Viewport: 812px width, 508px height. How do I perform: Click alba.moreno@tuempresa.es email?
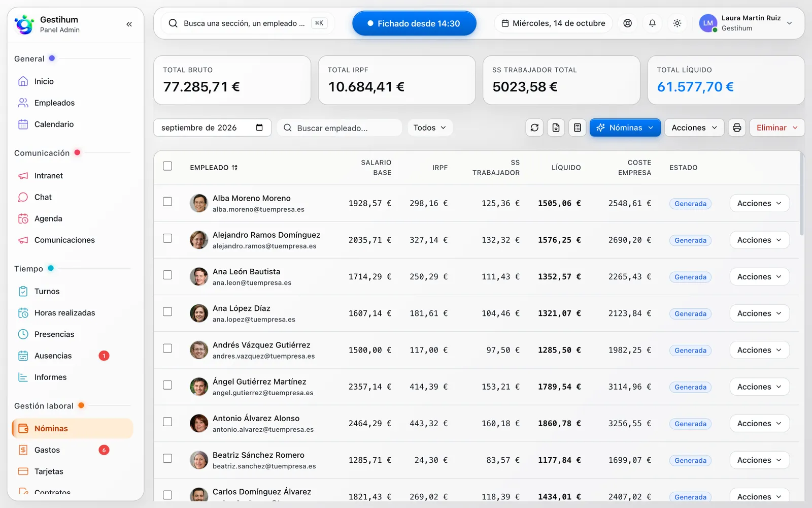pyautogui.click(x=258, y=209)
